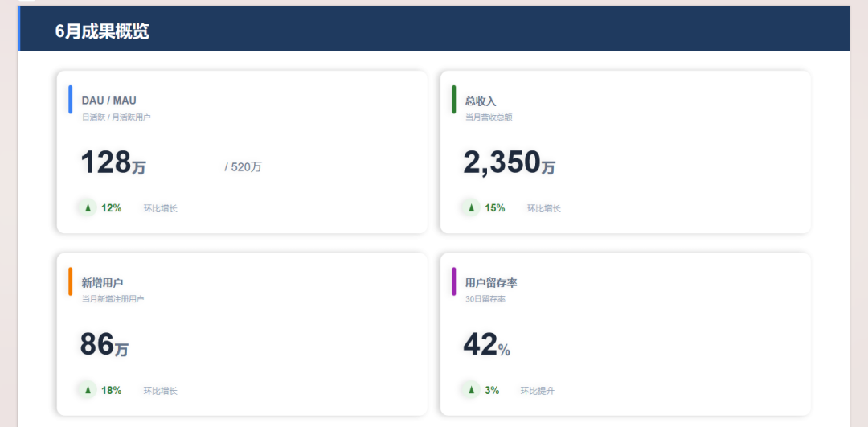The height and width of the screenshot is (427, 868).
Task: Click the blue accent bar on DAU / MAU card
Action: click(x=70, y=100)
